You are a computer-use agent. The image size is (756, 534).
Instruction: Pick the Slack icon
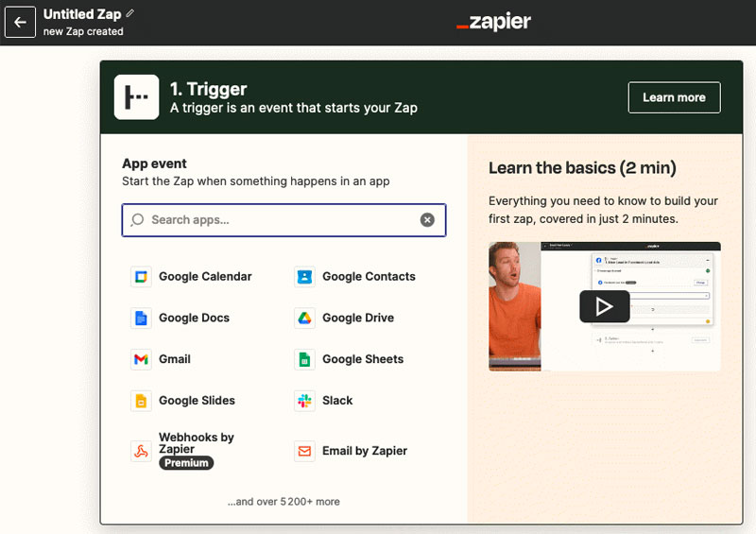(x=304, y=401)
